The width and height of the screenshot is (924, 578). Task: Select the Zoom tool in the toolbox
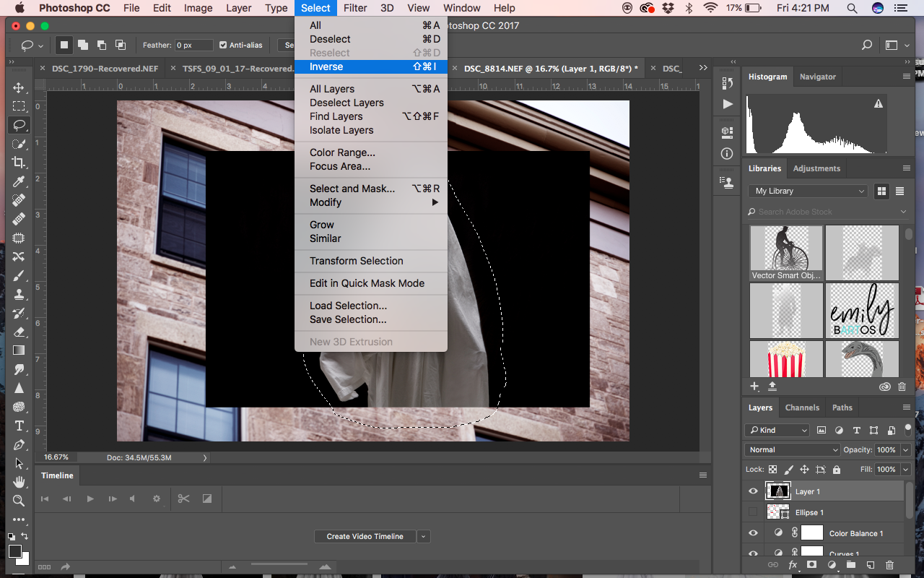coord(19,501)
